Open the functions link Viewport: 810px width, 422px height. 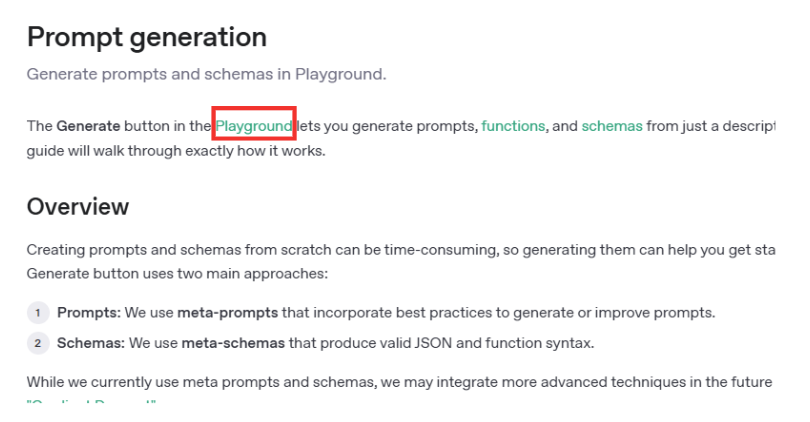(x=513, y=126)
